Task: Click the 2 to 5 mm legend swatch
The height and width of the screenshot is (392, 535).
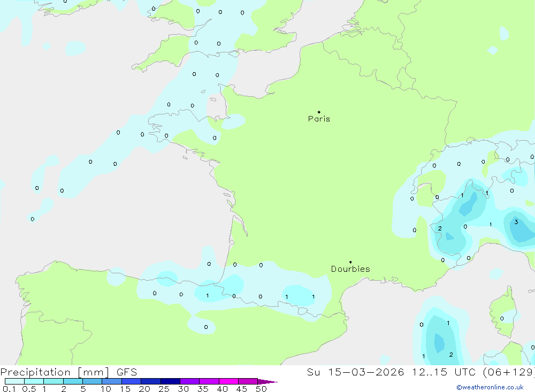Action: (x=73, y=381)
